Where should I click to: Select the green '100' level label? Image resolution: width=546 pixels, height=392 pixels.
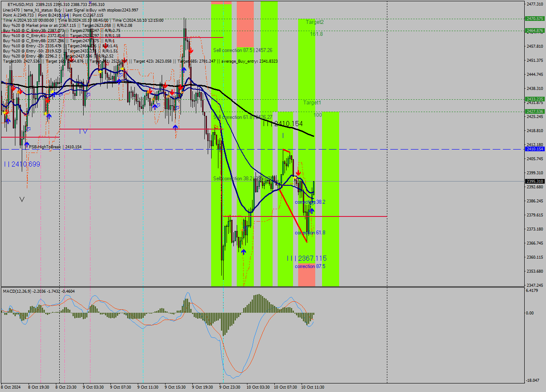pos(318,115)
